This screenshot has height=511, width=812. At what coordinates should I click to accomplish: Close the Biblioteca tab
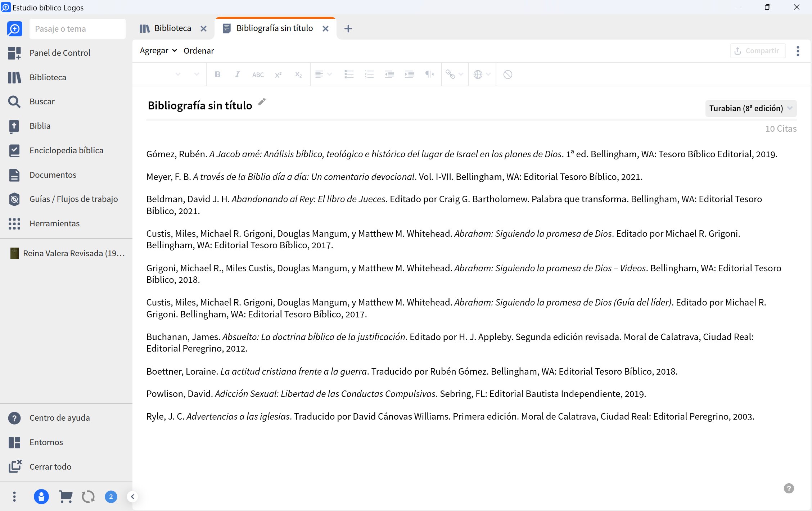click(203, 29)
